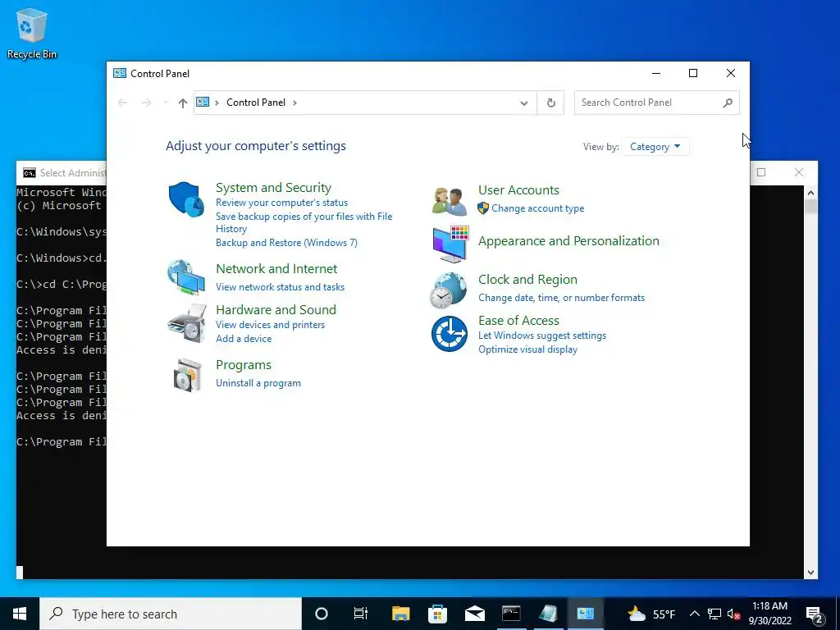Click Add a device link
The image size is (840, 630).
244,339
